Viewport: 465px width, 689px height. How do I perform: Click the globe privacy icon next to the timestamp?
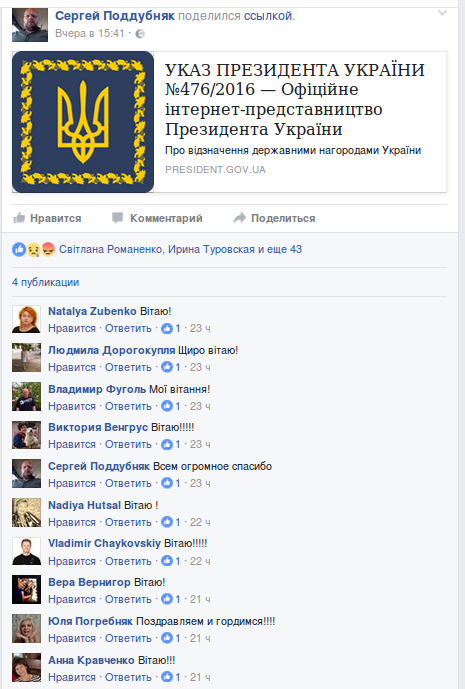pos(140,34)
